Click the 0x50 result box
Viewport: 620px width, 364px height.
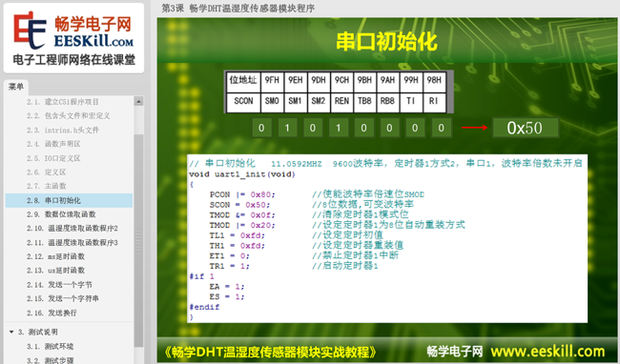526,128
